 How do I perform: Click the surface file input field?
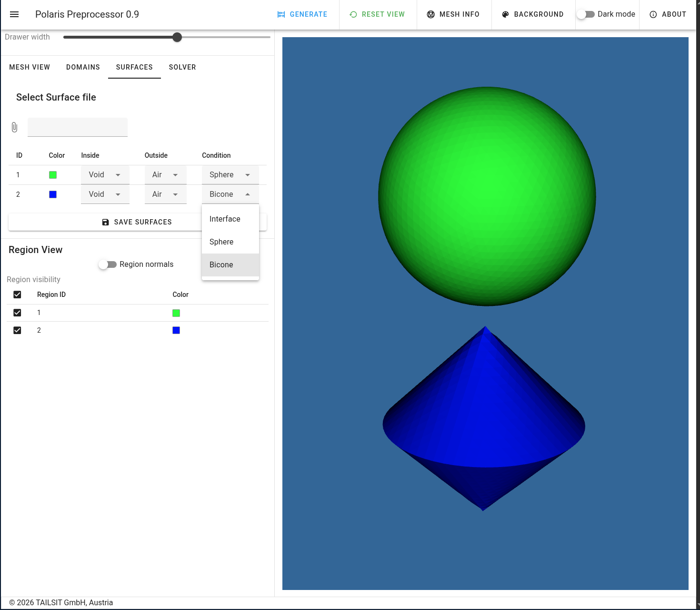point(78,127)
